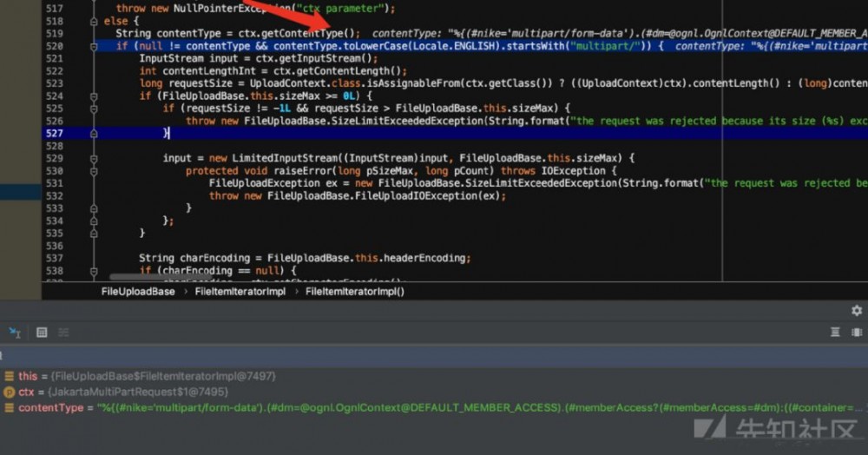Click JakartaMultiPartRequest$1@7495 value
The height and width of the screenshot is (455, 868).
(x=138, y=392)
